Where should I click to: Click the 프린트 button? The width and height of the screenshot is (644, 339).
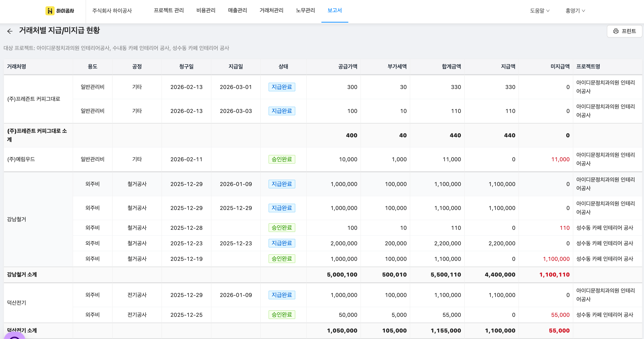(x=624, y=31)
